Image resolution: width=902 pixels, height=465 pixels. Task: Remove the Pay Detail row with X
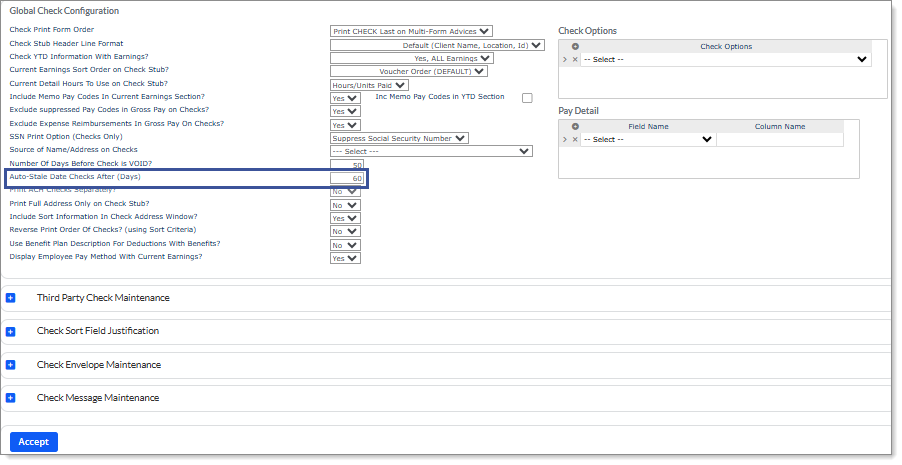click(575, 140)
